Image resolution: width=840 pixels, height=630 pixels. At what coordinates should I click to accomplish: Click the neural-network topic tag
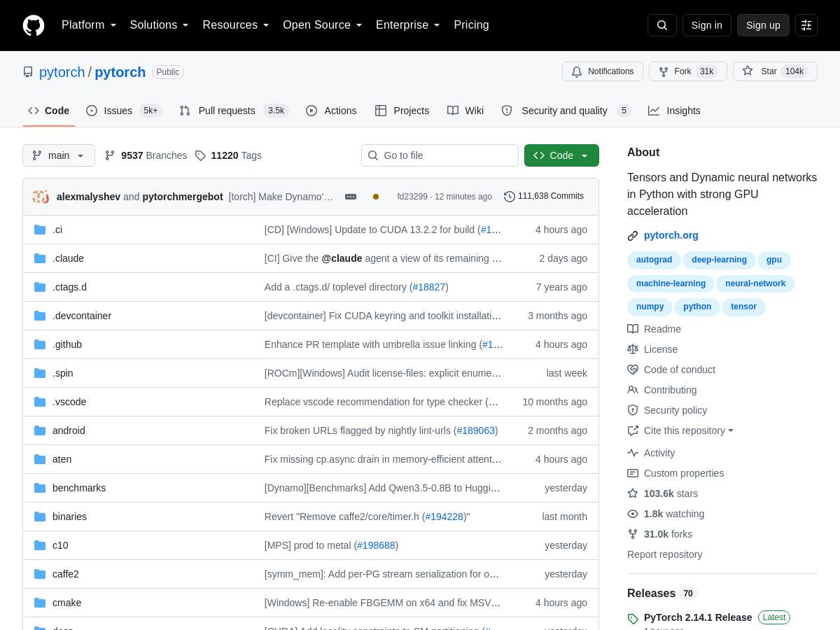click(x=755, y=283)
